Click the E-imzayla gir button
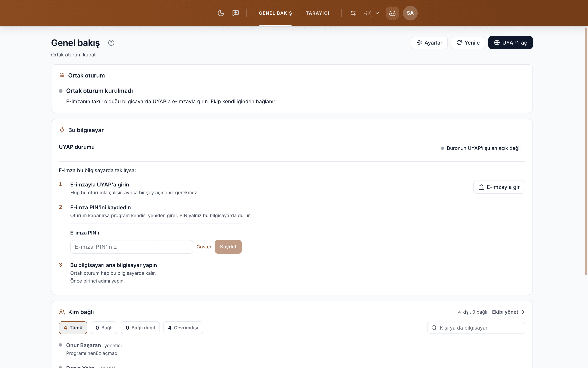588x368 pixels. click(x=499, y=187)
